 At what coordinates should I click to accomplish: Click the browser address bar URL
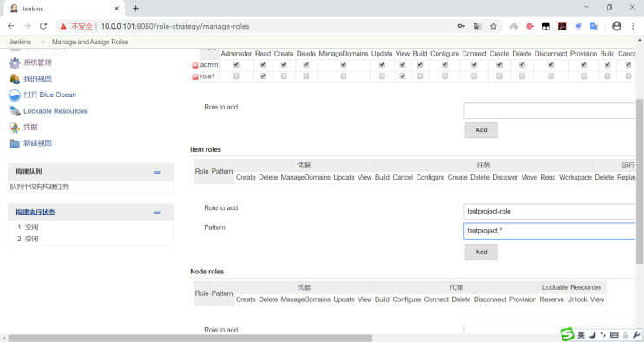pyautogui.click(x=175, y=26)
